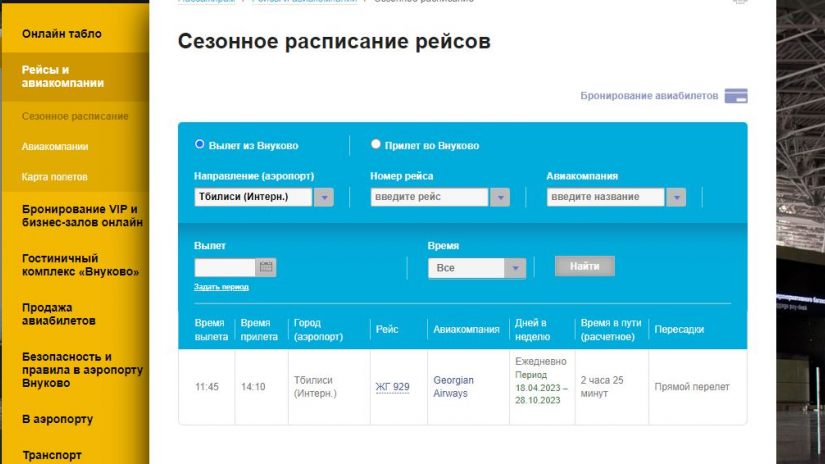Click Бронирование авиабилетов link
825x464 pixels.
pyautogui.click(x=649, y=96)
